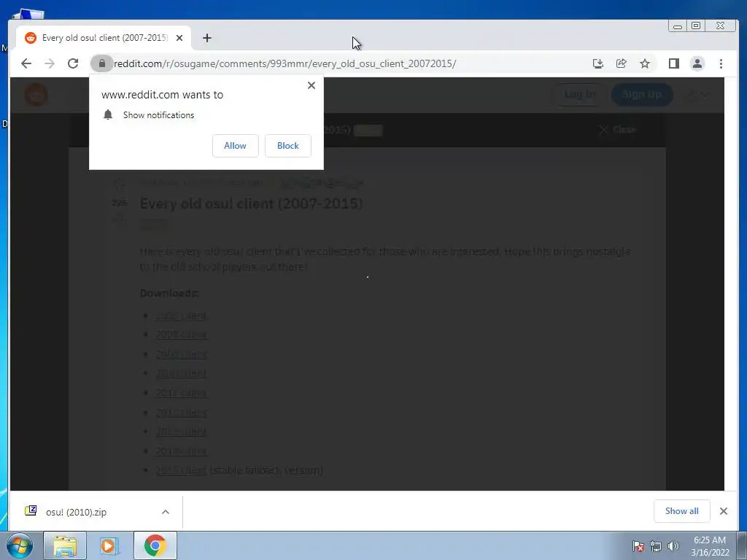Click the Reddit logo icon
The height and width of the screenshot is (560, 747).
tap(36, 95)
